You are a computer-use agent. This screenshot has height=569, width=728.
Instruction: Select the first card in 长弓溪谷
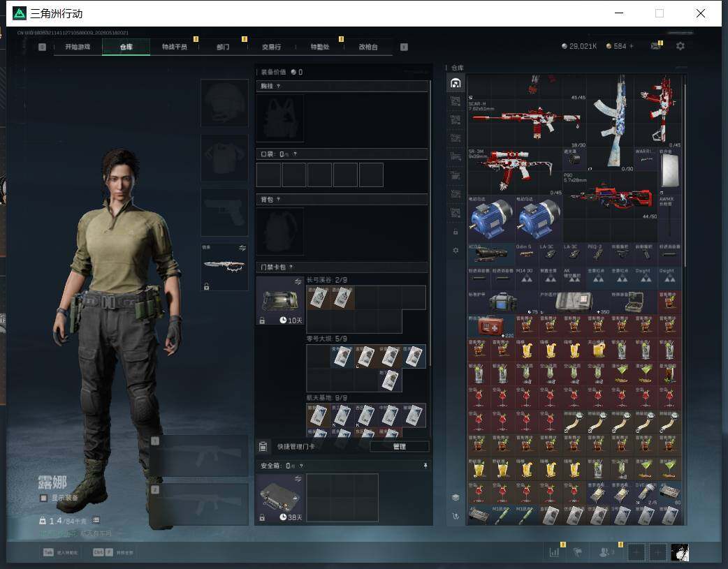point(318,297)
